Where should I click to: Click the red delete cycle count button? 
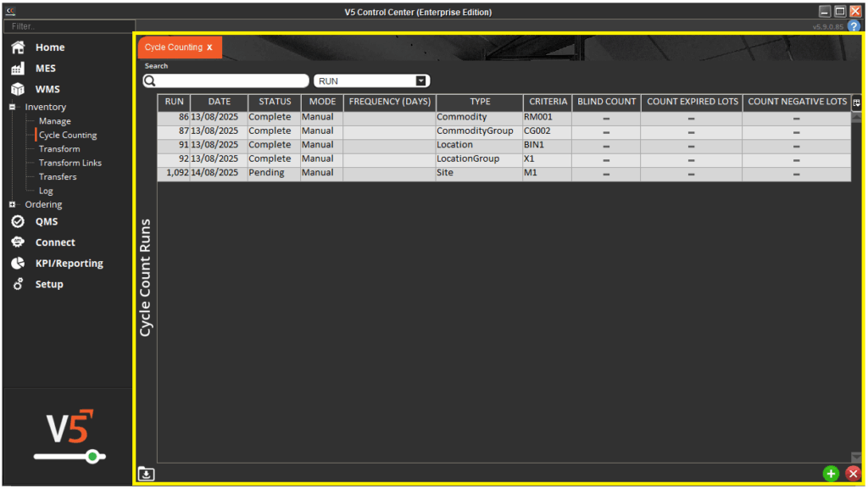coord(853,474)
